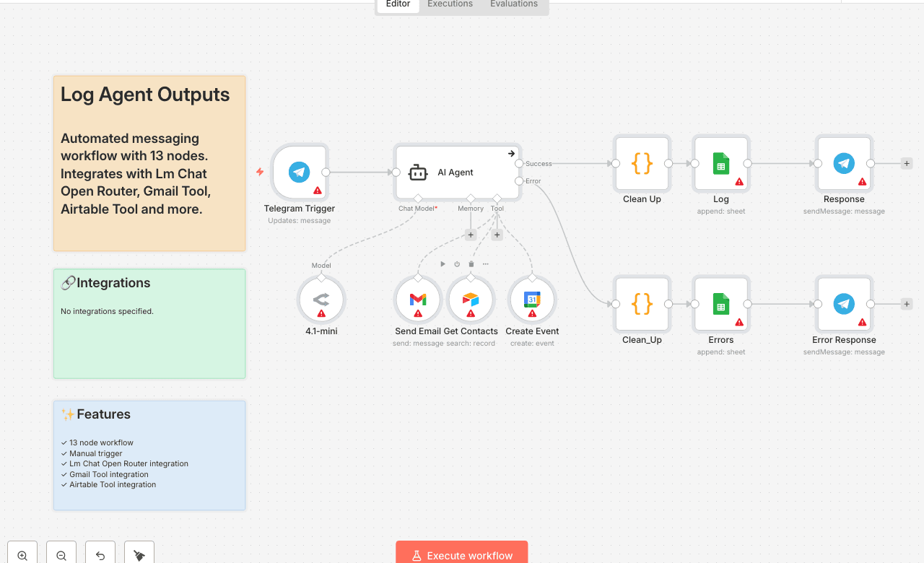Open the Error Response Telegram node
The height and width of the screenshot is (563, 924).
(x=844, y=304)
